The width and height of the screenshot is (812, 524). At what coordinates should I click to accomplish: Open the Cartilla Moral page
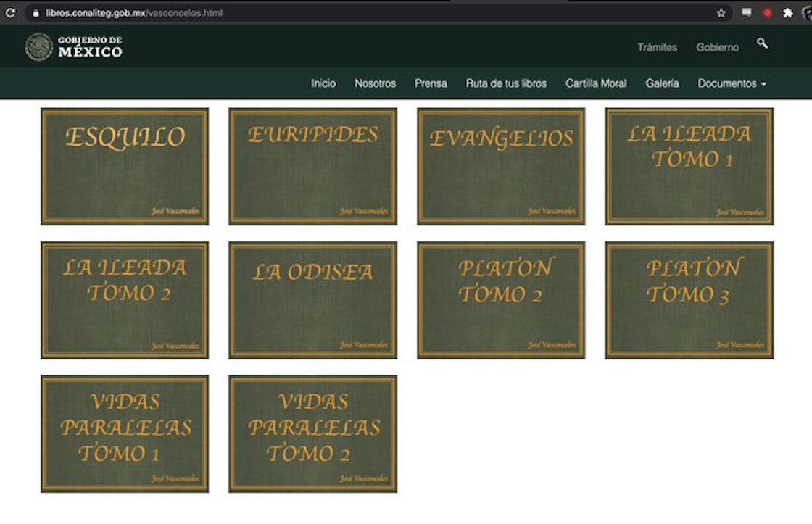pyautogui.click(x=596, y=83)
